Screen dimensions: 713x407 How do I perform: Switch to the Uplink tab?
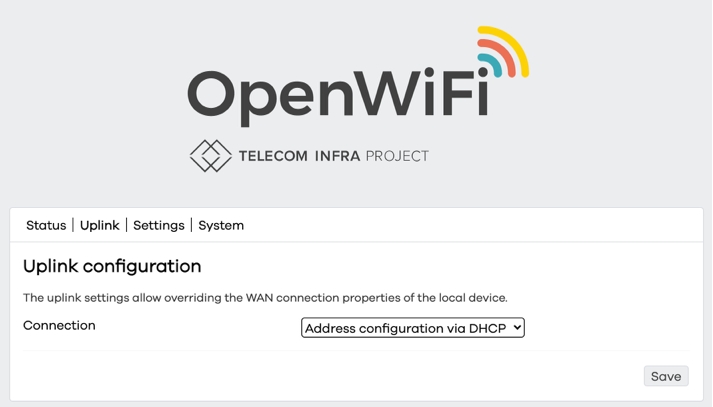coord(100,226)
